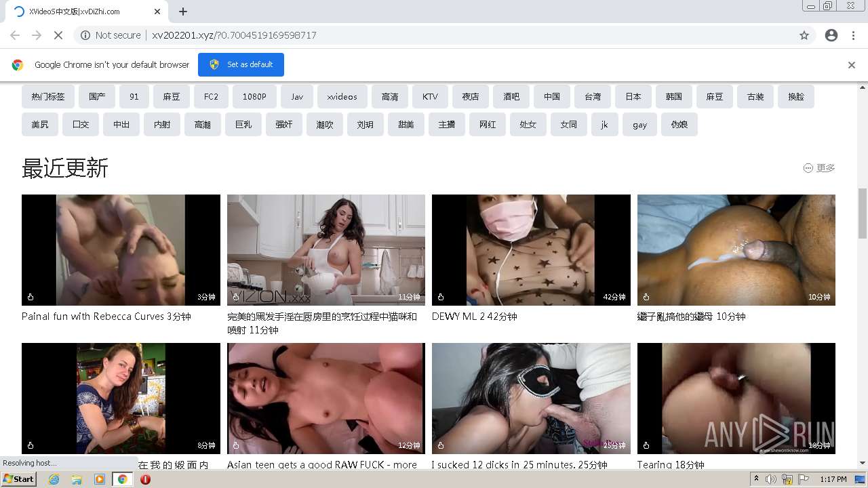Select the 台湾 tag
The image size is (868, 488).
(x=593, y=97)
